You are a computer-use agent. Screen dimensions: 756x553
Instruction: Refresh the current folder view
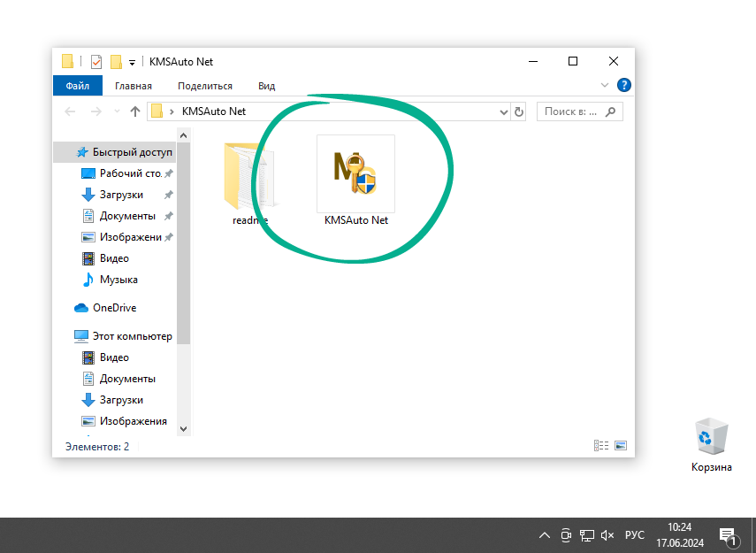pos(519,112)
